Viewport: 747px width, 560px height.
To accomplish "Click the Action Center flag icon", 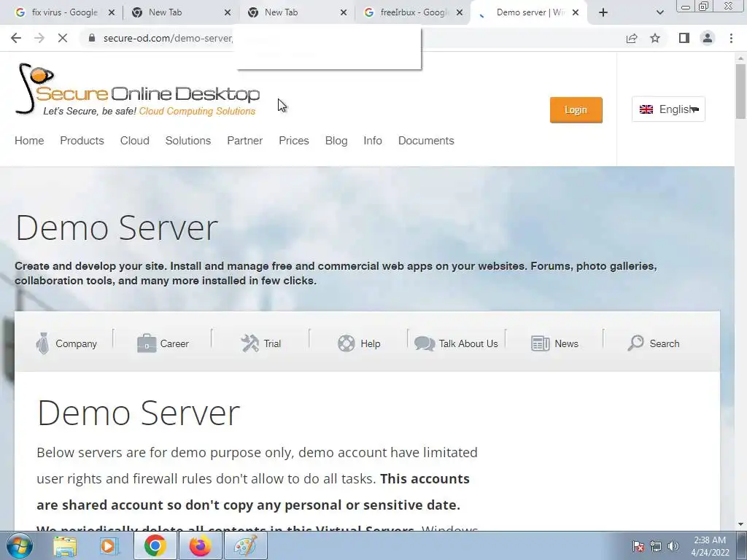I will pyautogui.click(x=638, y=546).
